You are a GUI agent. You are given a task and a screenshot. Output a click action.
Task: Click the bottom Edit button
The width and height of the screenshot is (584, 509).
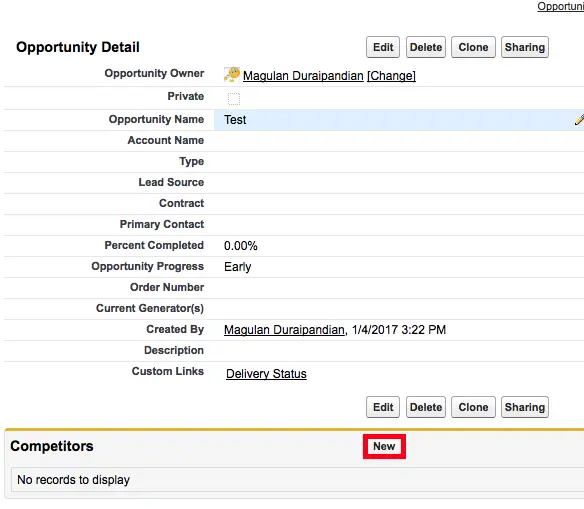tap(383, 407)
